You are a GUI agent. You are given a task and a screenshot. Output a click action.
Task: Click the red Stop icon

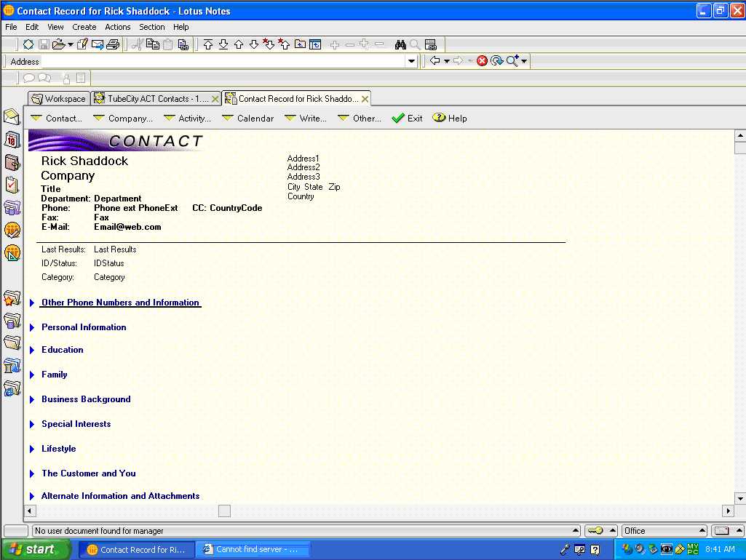482,61
